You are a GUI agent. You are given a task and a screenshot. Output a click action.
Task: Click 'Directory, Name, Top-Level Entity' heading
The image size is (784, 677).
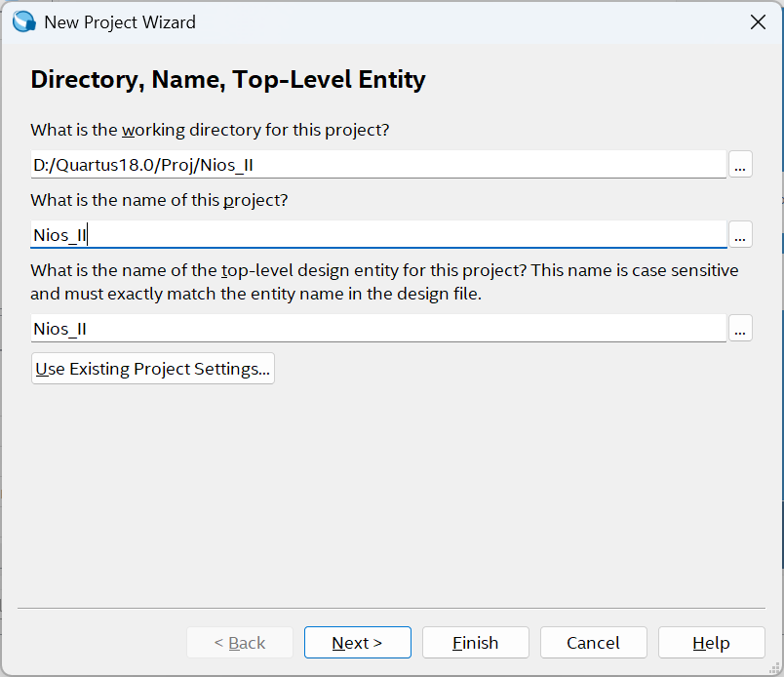point(228,80)
